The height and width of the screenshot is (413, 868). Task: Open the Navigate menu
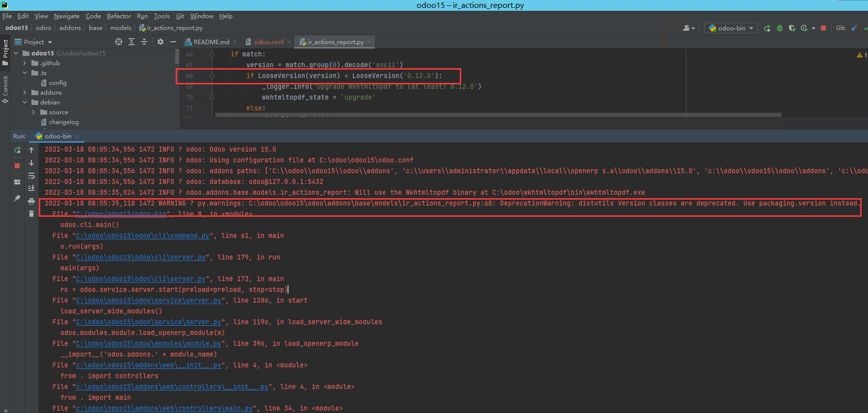[66, 16]
